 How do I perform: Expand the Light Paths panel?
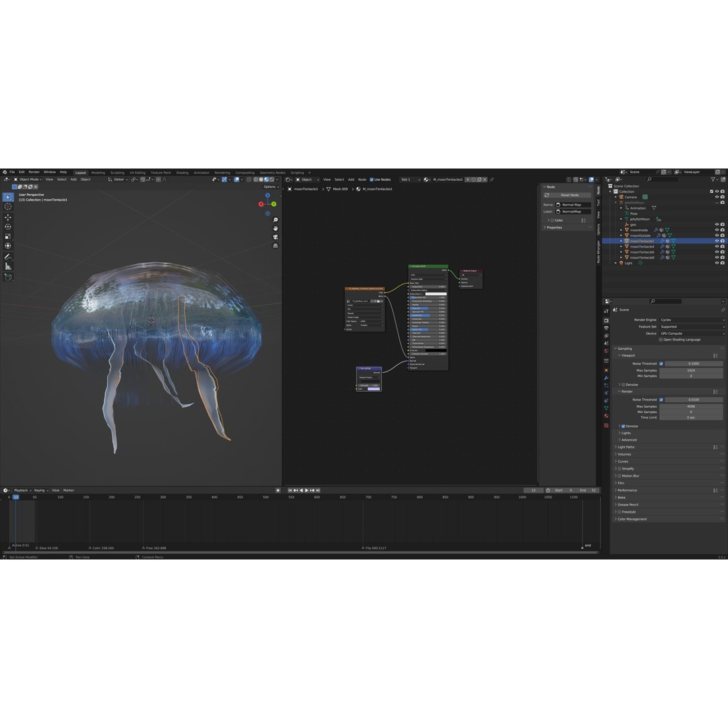tap(626, 447)
